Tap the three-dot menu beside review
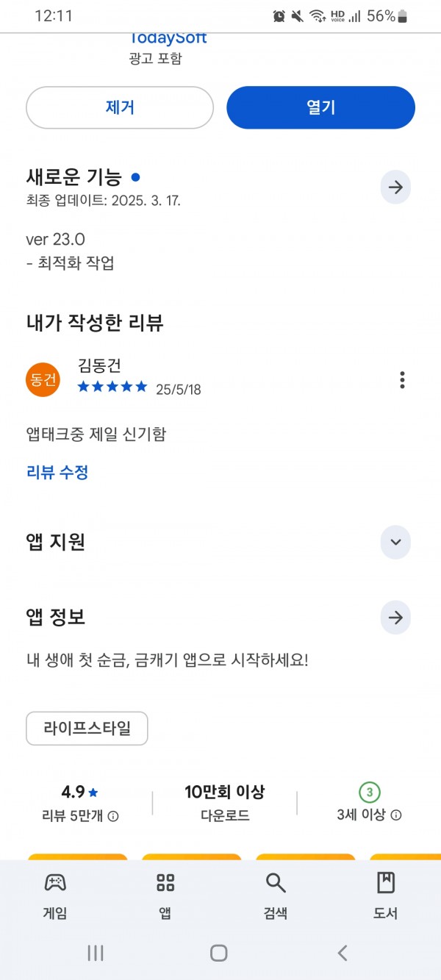The image size is (441, 980). (402, 379)
